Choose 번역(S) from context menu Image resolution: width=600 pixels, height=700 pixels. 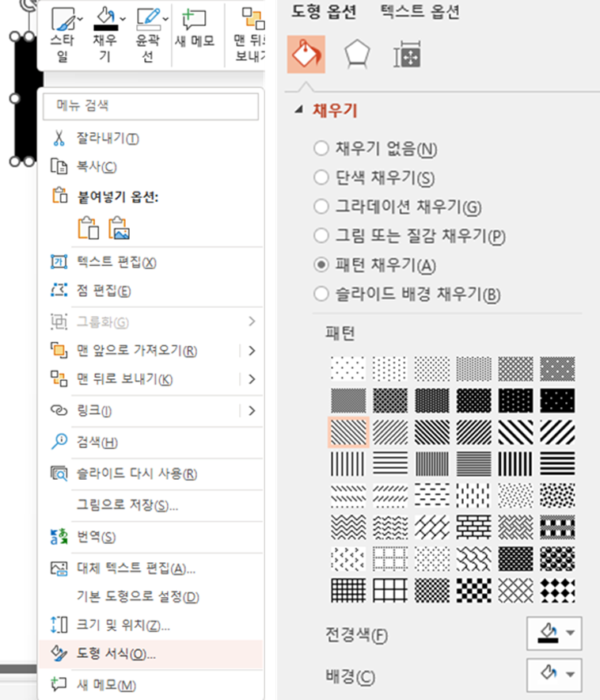coord(150,537)
